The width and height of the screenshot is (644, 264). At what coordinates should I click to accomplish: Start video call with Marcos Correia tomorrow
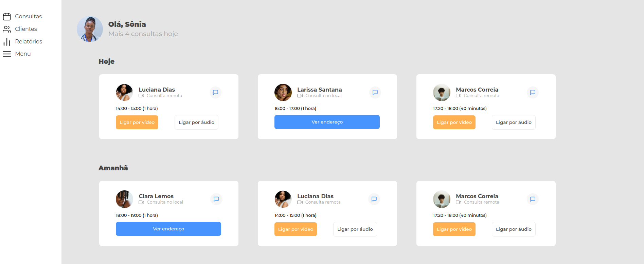click(454, 229)
